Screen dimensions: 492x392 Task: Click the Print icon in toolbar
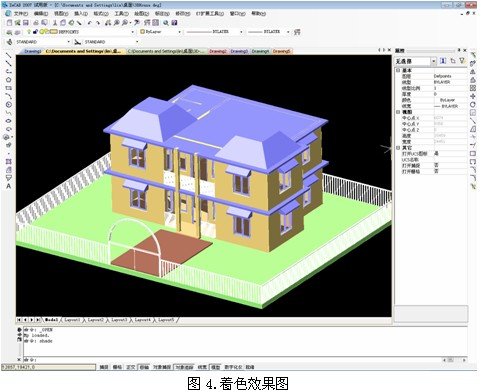(36, 23)
